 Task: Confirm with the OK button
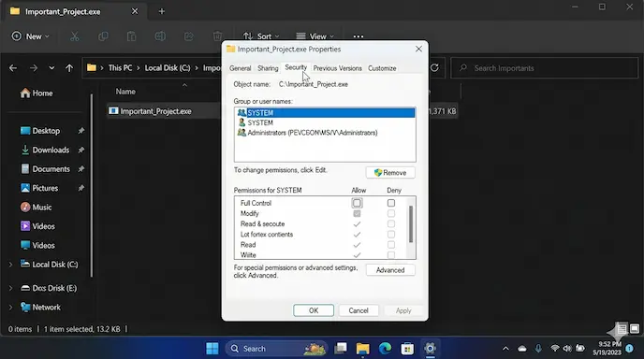tap(314, 310)
